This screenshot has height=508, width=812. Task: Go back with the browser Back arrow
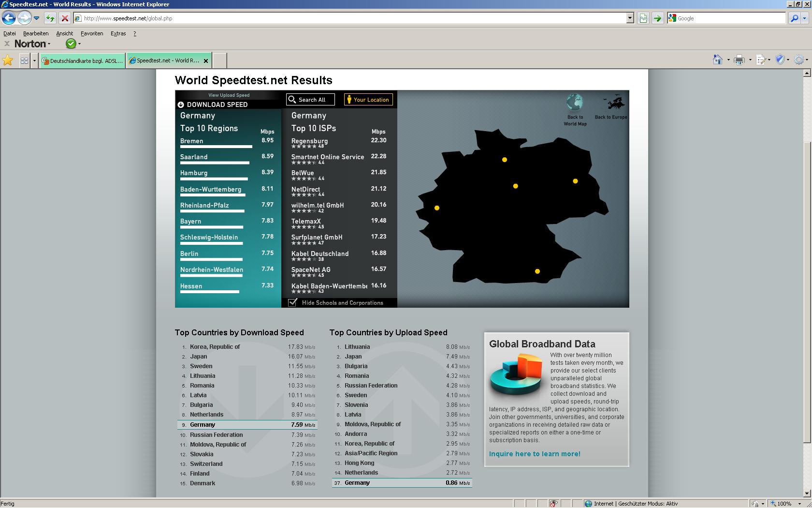click(x=9, y=18)
